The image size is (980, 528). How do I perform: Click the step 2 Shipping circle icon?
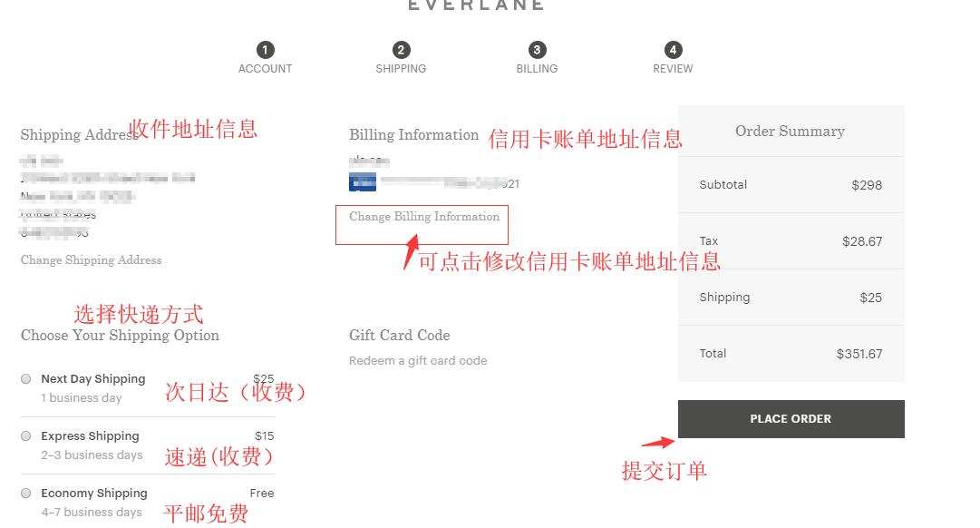click(402, 50)
